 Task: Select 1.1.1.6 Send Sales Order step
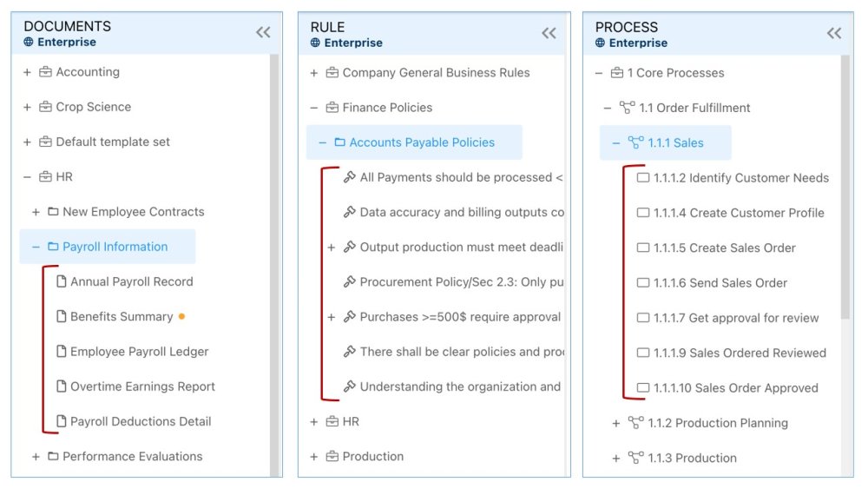(x=720, y=283)
